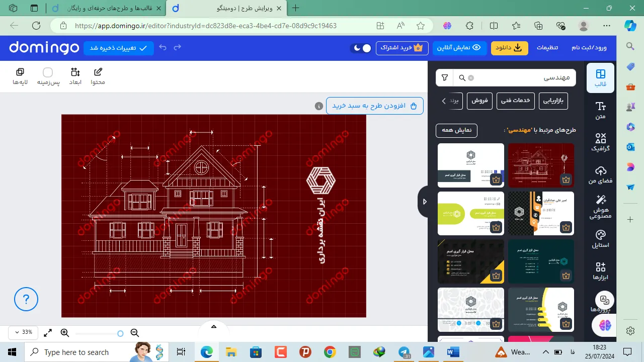
Task: Open the گرافیک graphics sidebar tab
Action: [x=600, y=142]
